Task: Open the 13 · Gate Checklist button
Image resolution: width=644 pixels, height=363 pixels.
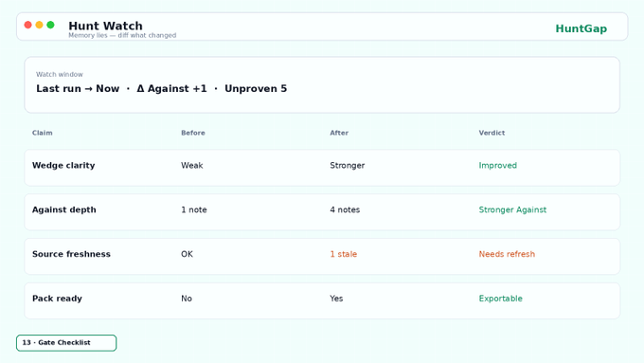Action: click(66, 343)
